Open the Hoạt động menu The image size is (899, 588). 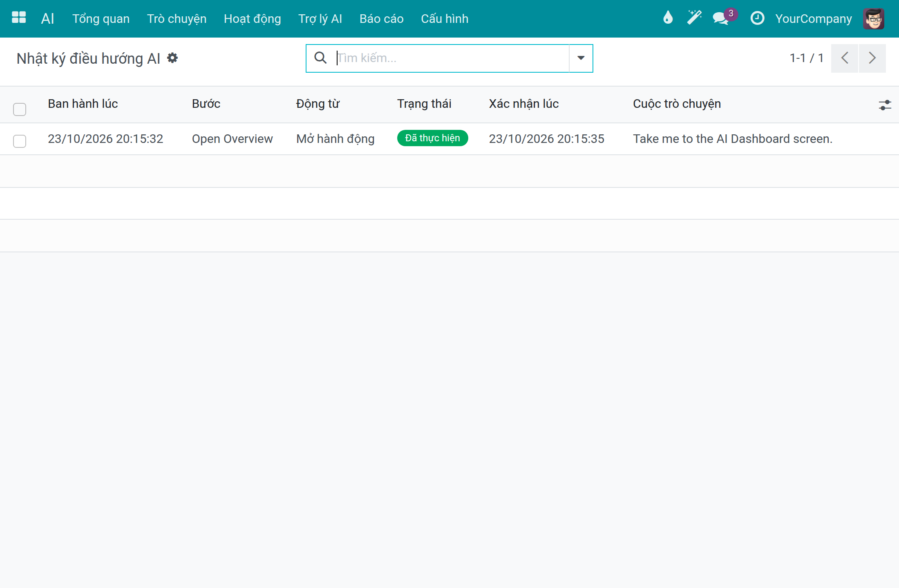point(253,19)
